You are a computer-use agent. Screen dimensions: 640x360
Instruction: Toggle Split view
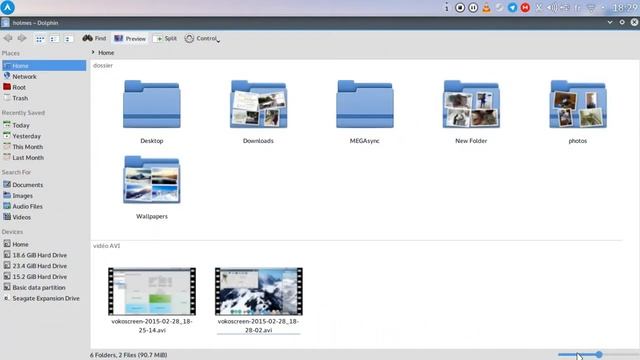165,38
